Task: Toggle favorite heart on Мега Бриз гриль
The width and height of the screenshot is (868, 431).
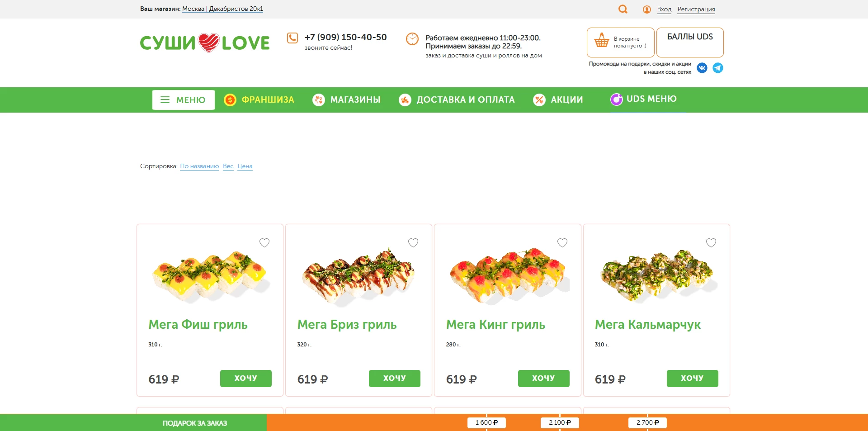Action: 413,243
